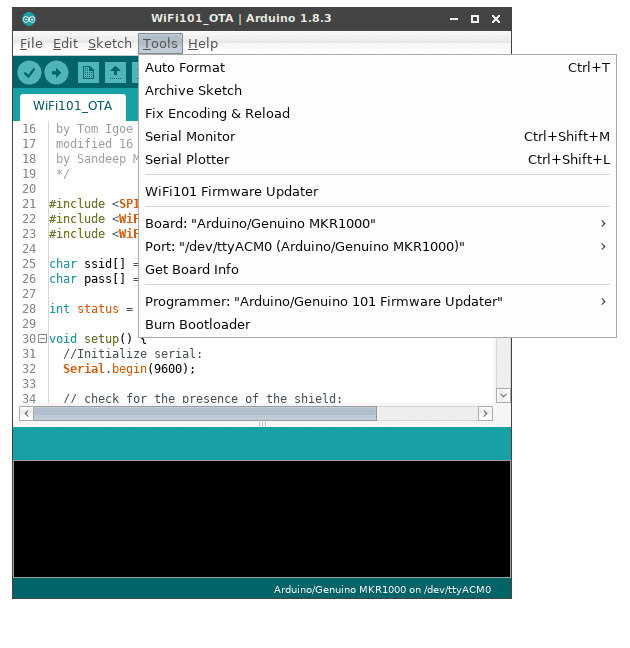Click the Open sketch up-arrow icon
Image resolution: width=630 pixels, height=648 pixels.
point(116,72)
